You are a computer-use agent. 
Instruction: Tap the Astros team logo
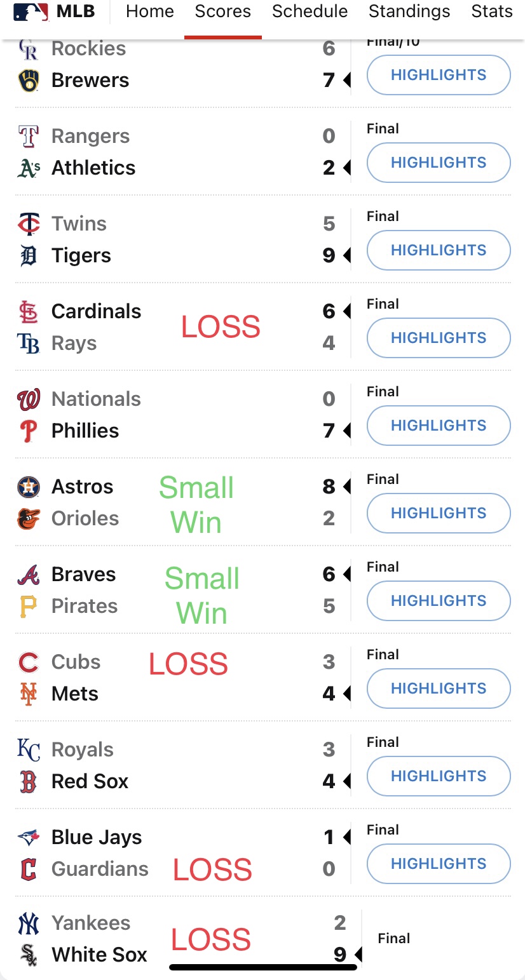(29, 487)
